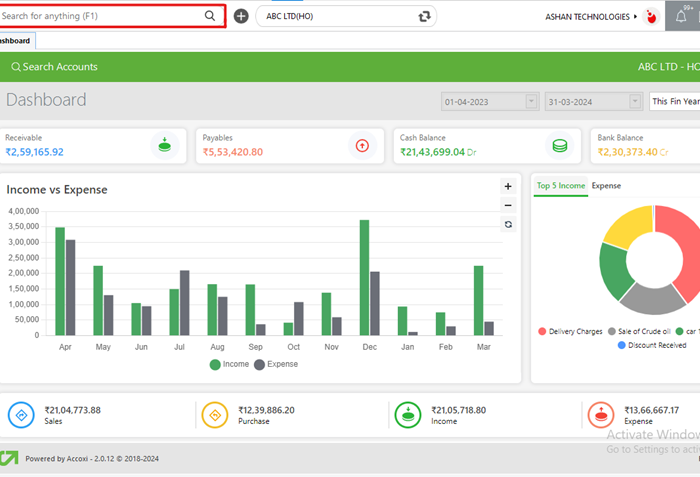Open the start date 01-04-2023 dropdown
The width and height of the screenshot is (700, 477).
pyautogui.click(x=531, y=101)
